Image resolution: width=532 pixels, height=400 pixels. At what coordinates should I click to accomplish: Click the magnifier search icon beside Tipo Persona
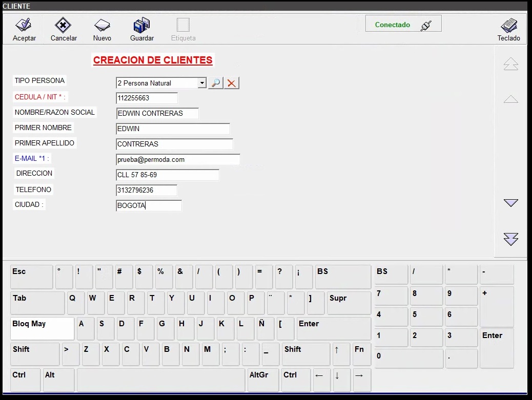click(216, 83)
